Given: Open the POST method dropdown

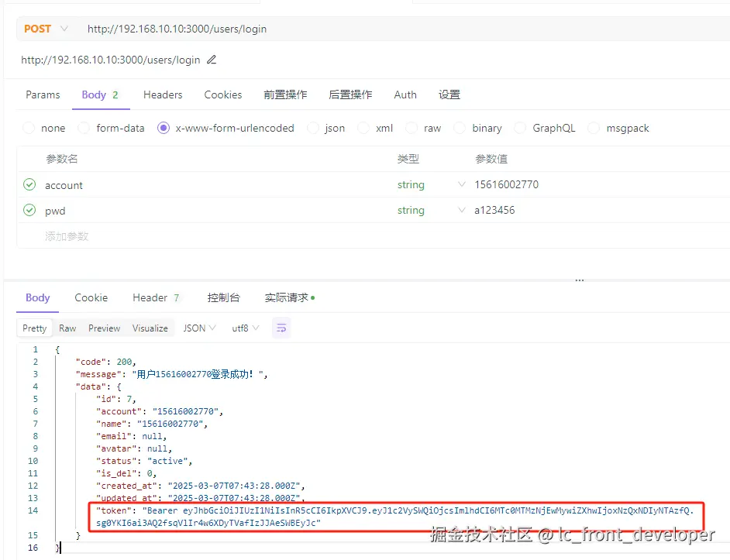Looking at the screenshot, I should 46,29.
